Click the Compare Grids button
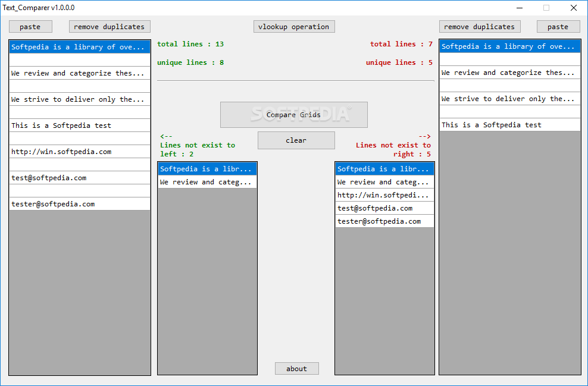The height and width of the screenshot is (386, 588). (x=293, y=115)
